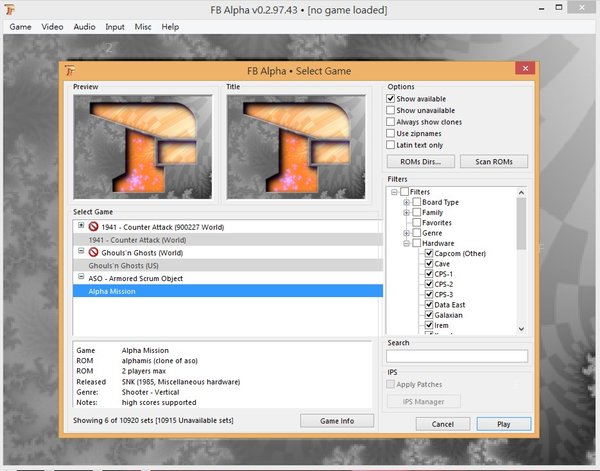The image size is (600, 471).
Task: Collapse the ASO - Armored Scrum Object node
Action: pyautogui.click(x=81, y=276)
